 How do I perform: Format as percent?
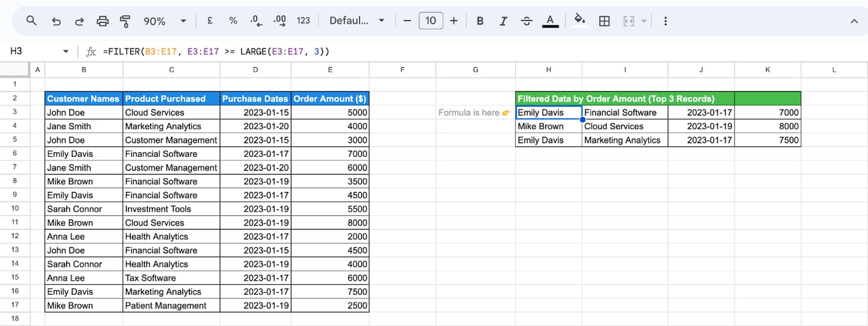tap(233, 21)
